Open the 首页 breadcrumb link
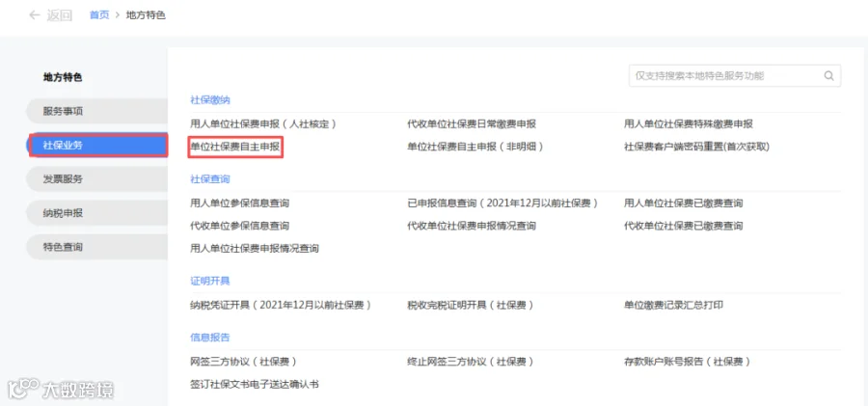The image size is (868, 406). pyautogui.click(x=99, y=15)
